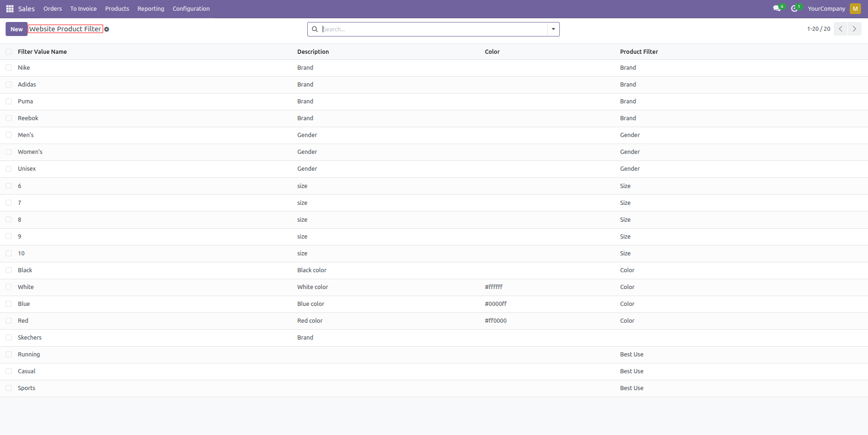
Task: Open the Configuration menu
Action: [191, 8]
